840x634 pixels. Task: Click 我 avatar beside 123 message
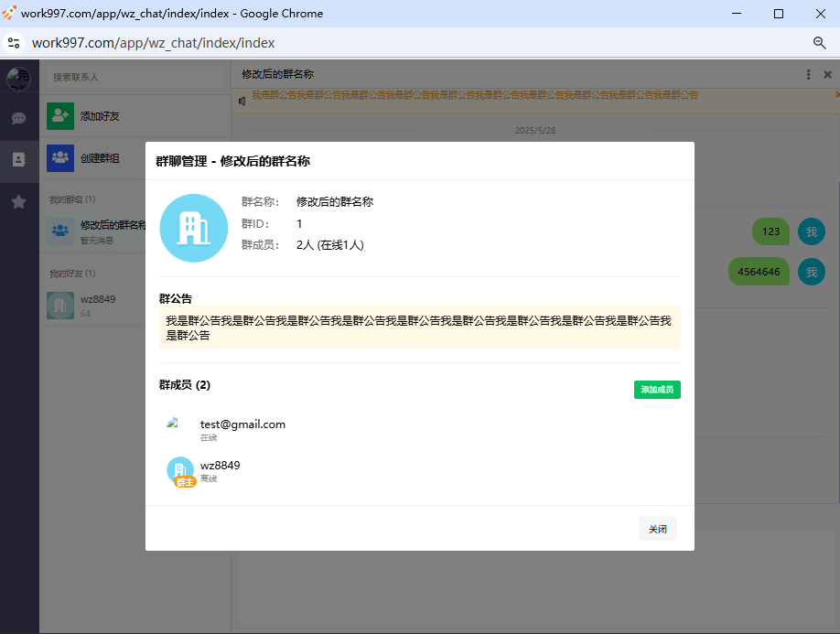click(x=812, y=231)
